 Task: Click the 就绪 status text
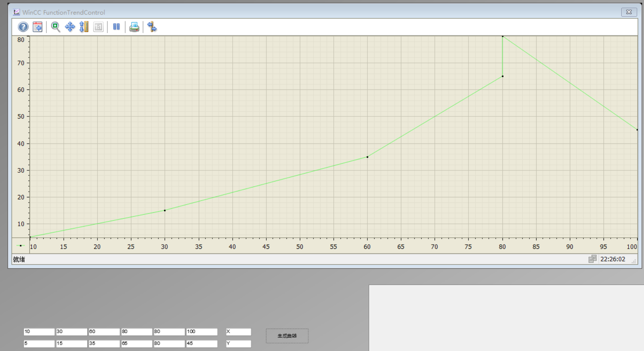(19, 259)
